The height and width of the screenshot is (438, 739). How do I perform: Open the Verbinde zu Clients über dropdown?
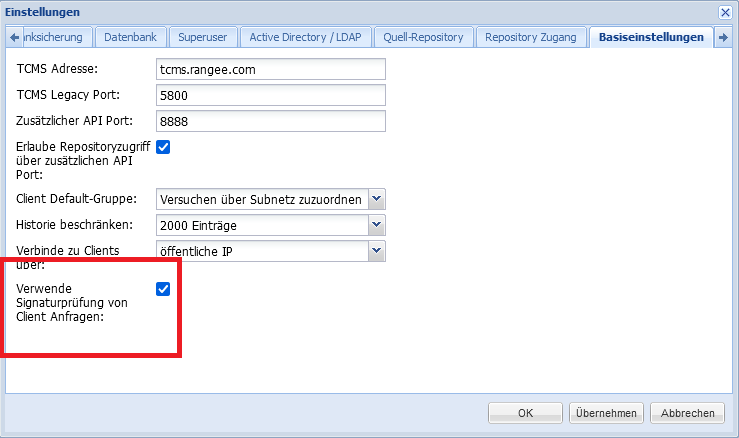click(376, 251)
